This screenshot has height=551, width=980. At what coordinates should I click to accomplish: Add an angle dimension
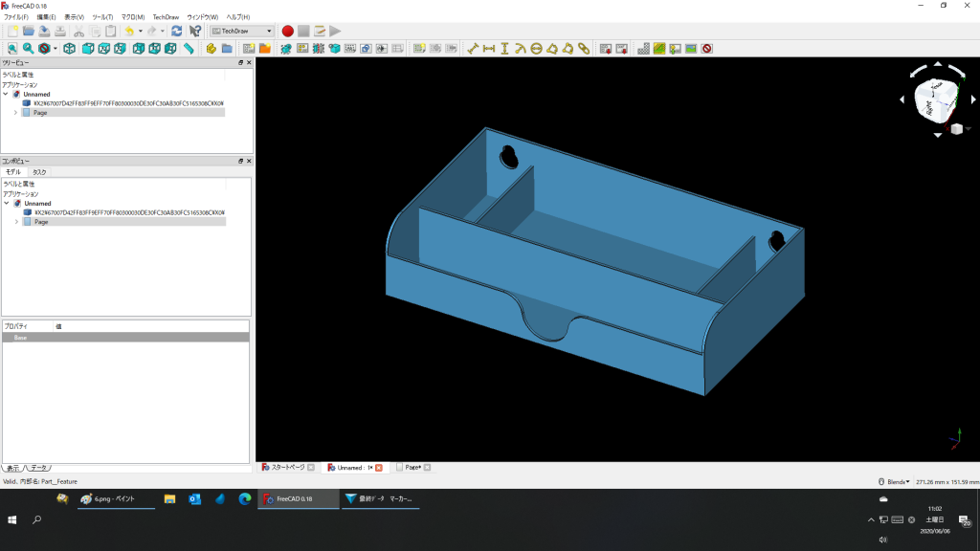[552, 49]
